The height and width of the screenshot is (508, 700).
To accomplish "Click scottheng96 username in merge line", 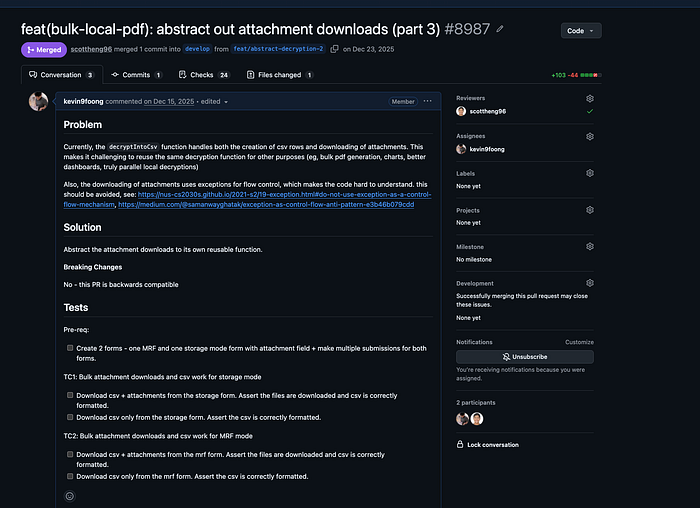I will [x=91, y=49].
